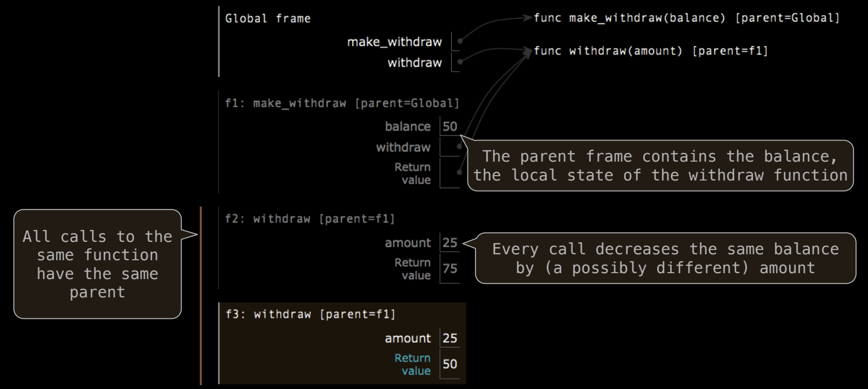Select 'withdraw' variable label in frame f1
Viewport: 868px width, 389px height.
point(403,147)
